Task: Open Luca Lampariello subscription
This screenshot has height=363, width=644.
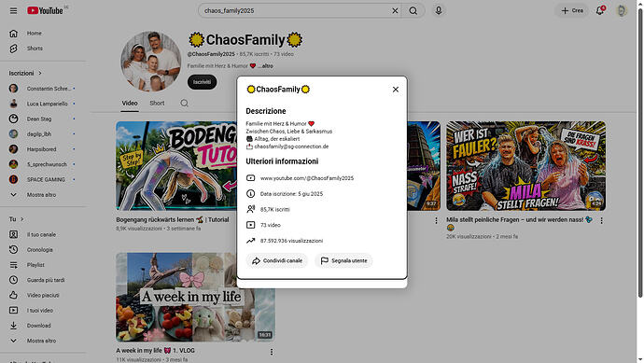Action: 43,104
